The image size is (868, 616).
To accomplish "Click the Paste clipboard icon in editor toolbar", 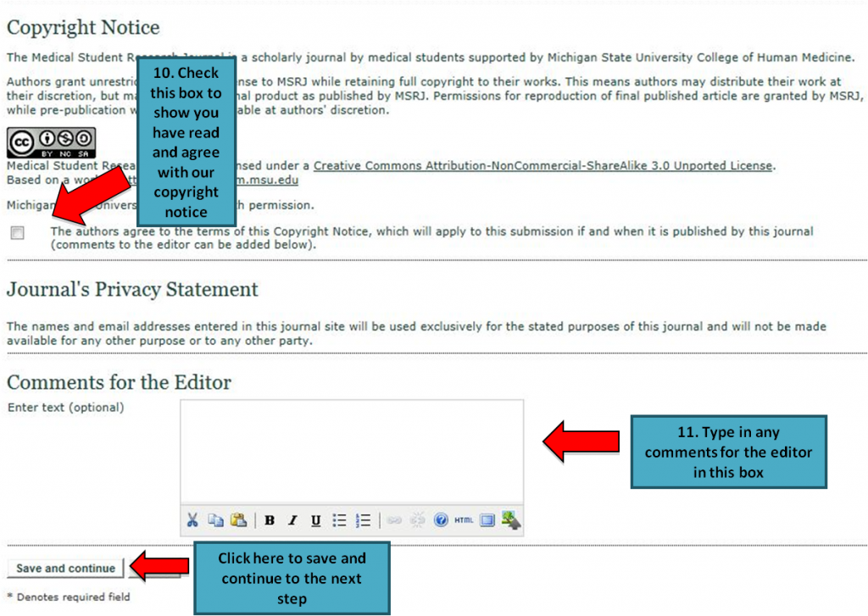I will click(238, 519).
